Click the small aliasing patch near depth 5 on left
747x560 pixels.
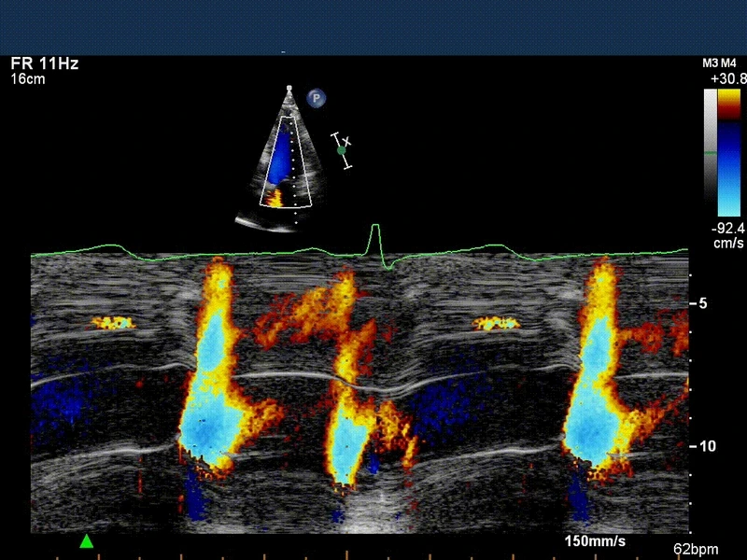[x=113, y=323]
